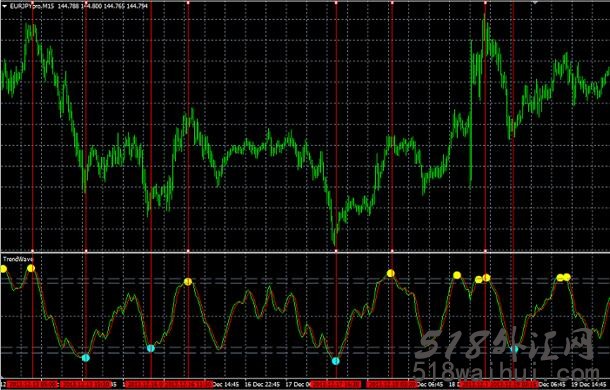Click the cyan dot hidden under the watermark
Viewport: 610px width, 390px height.
514,349
